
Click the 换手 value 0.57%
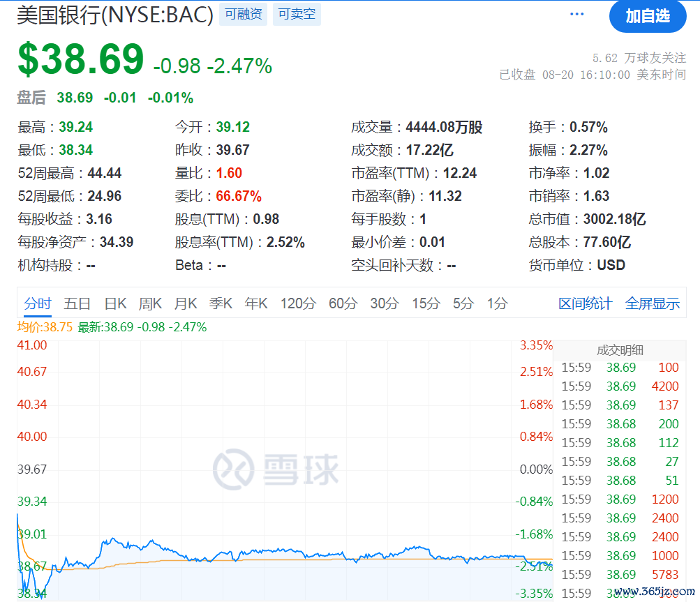[588, 127]
